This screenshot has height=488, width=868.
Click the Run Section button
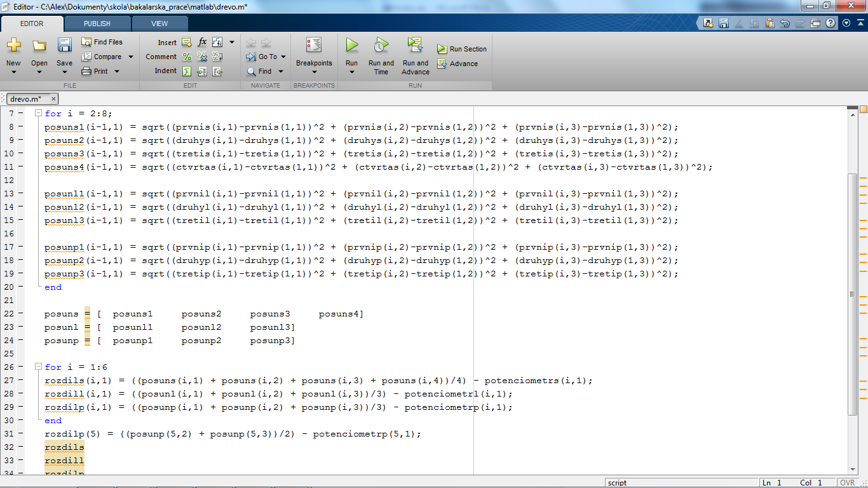462,49
